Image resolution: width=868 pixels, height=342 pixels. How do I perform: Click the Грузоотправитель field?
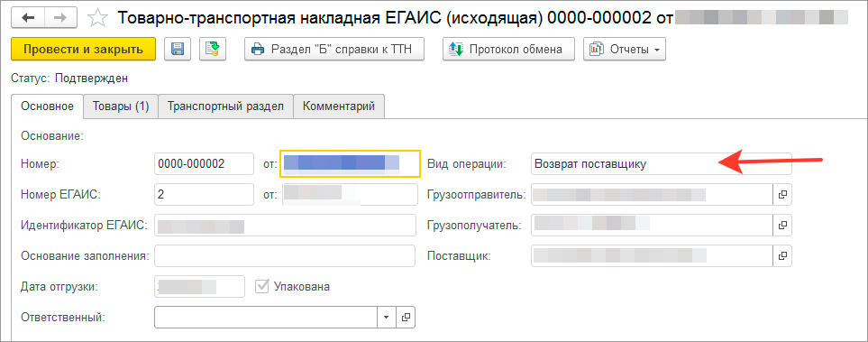652,195
